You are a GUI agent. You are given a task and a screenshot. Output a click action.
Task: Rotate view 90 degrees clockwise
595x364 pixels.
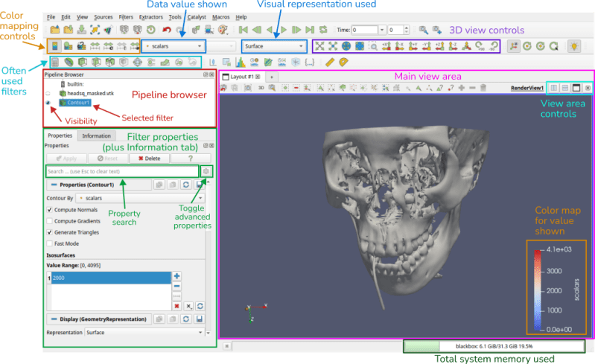[x=480, y=46]
